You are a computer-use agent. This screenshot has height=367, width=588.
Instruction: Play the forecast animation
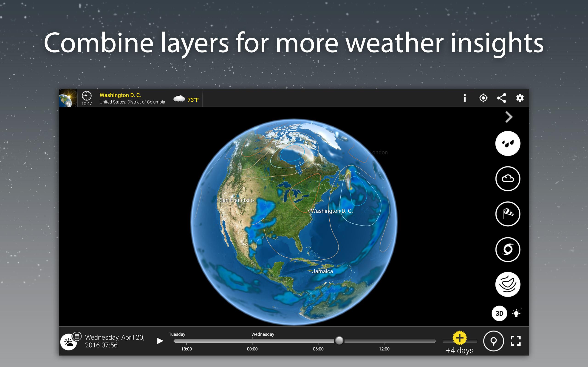pos(160,341)
